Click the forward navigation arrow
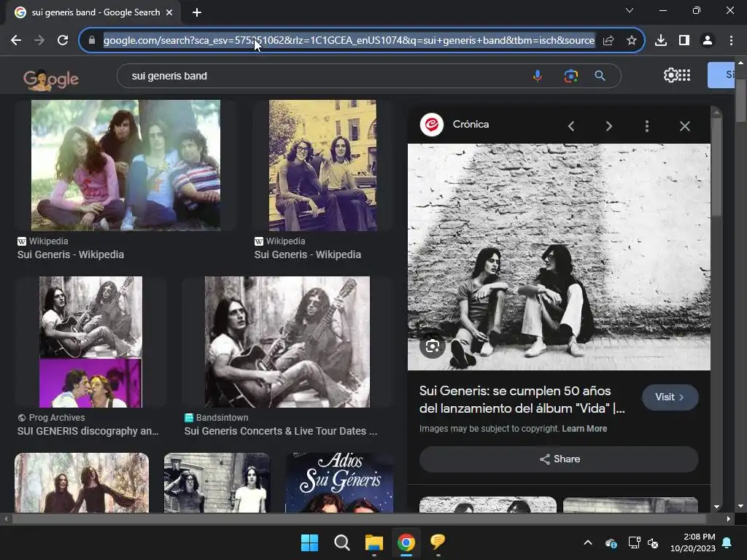Image resolution: width=747 pixels, height=560 pixels. coord(39,41)
